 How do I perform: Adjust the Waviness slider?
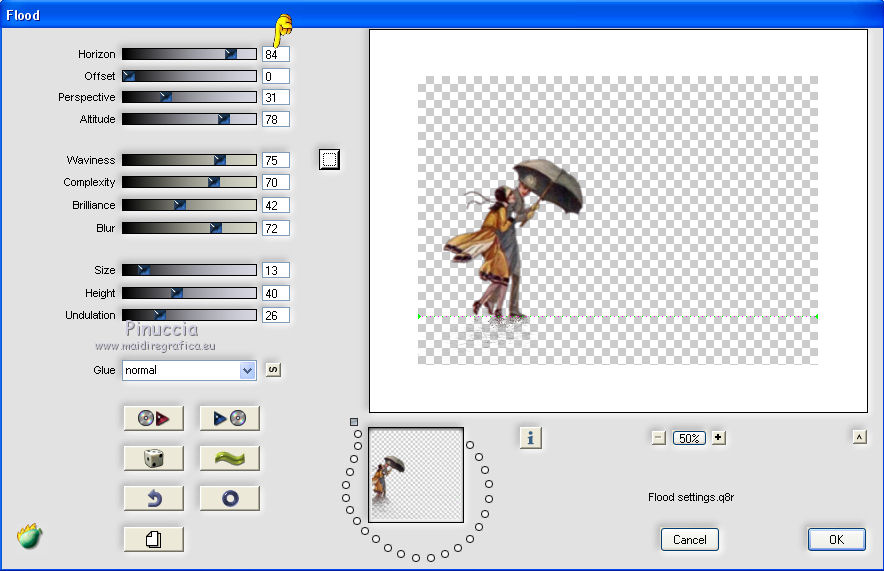189,160
